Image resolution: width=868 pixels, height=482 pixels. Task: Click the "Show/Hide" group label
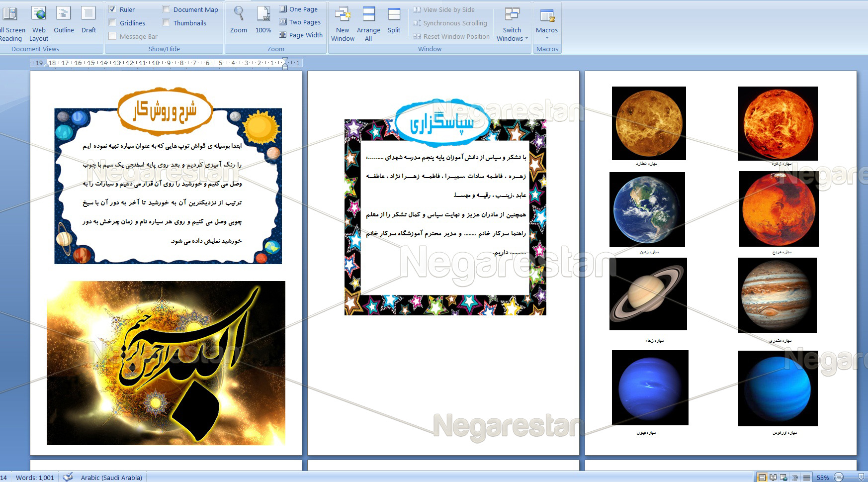click(x=164, y=49)
